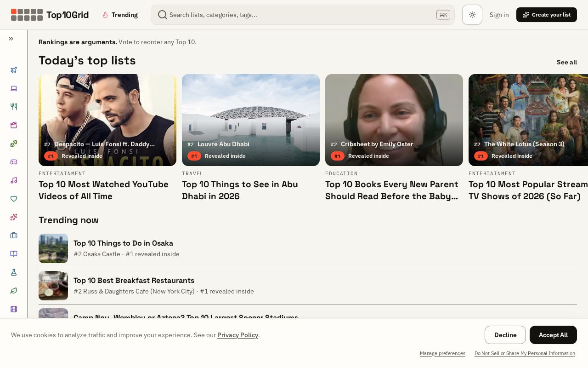Open the Trending tab in header
This screenshot has height=368, width=588.
coord(120,15)
